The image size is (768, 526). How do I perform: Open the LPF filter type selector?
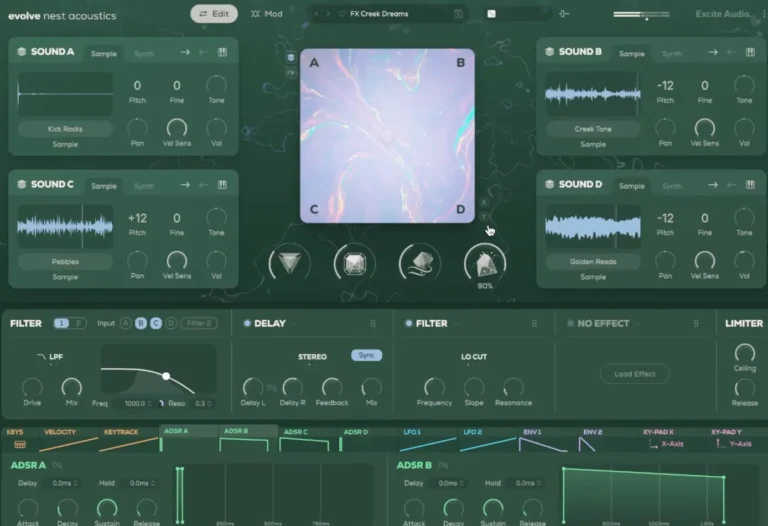[x=50, y=357]
